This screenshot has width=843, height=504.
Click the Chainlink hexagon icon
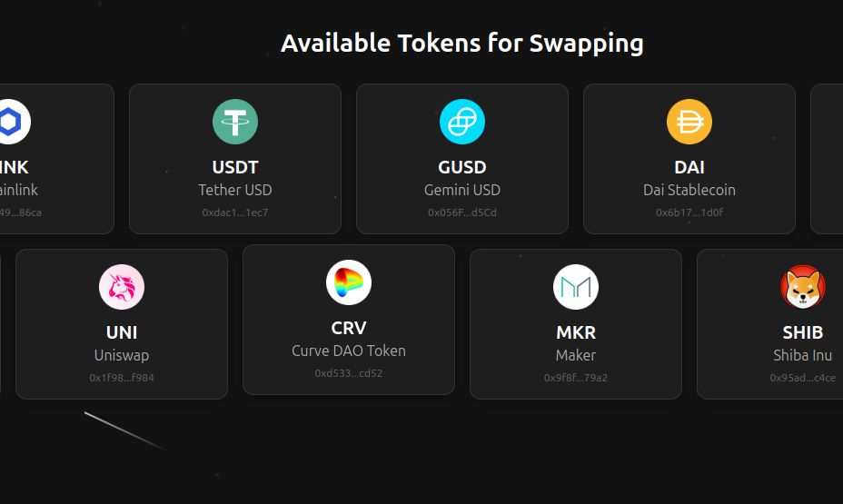(x=11, y=122)
